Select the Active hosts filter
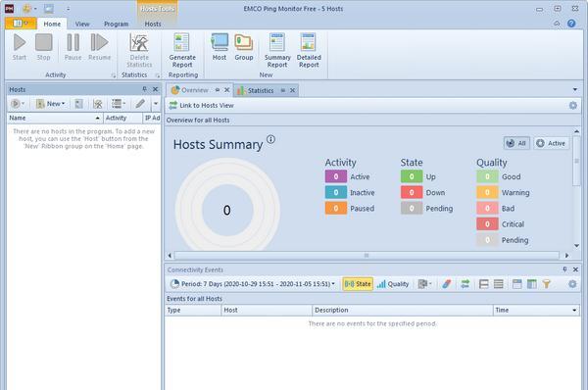The height and width of the screenshot is (390, 588). (x=551, y=143)
